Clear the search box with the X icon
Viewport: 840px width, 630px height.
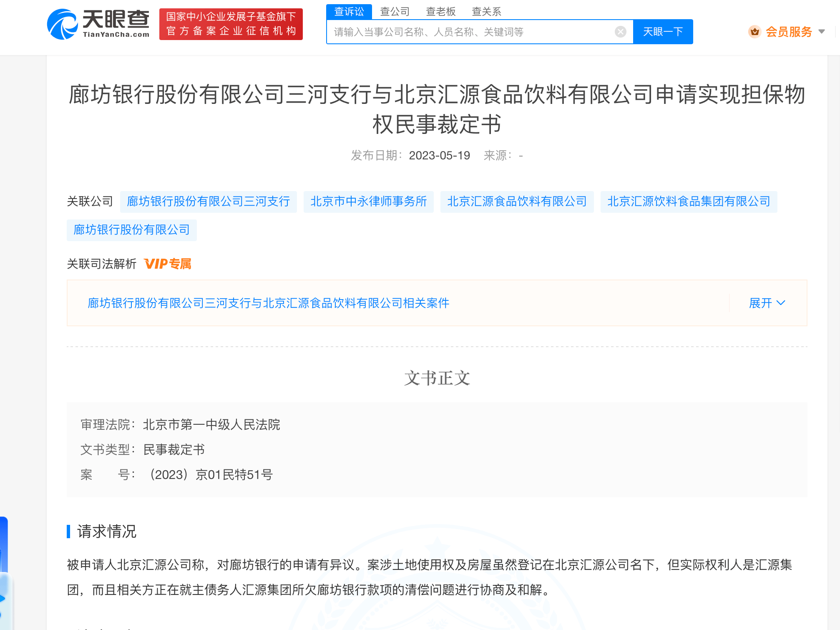tap(620, 32)
